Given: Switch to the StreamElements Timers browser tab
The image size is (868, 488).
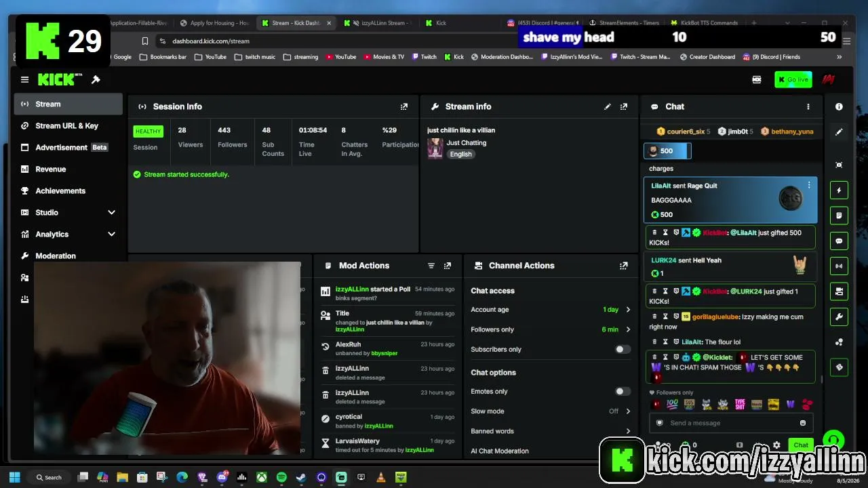Looking at the screenshot, I should click(624, 23).
